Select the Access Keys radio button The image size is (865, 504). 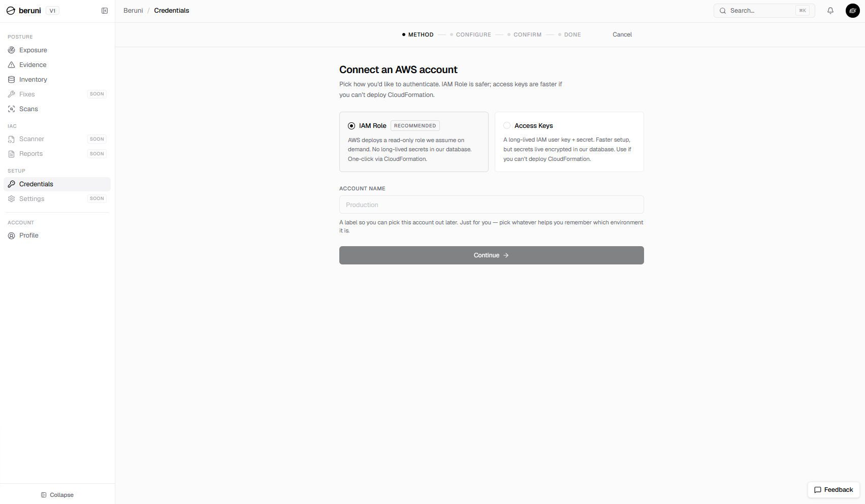[x=507, y=125]
